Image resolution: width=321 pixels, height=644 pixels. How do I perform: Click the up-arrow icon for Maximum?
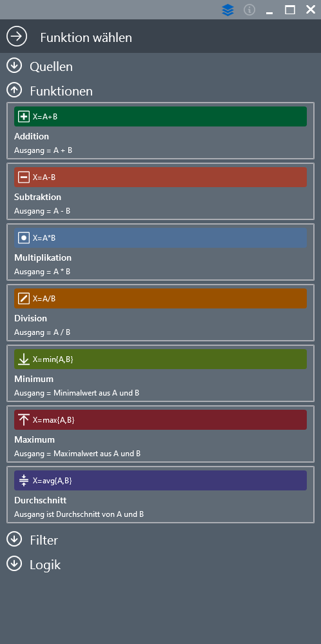(x=24, y=419)
